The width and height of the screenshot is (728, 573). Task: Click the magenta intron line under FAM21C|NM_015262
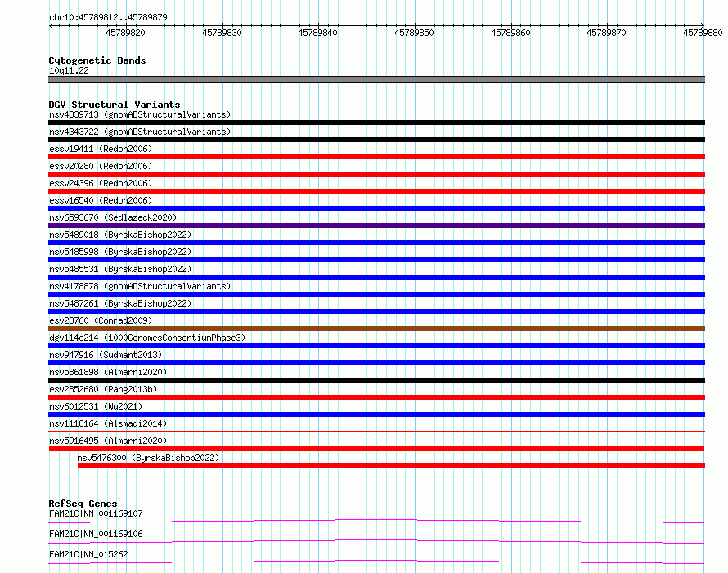tap(376, 562)
